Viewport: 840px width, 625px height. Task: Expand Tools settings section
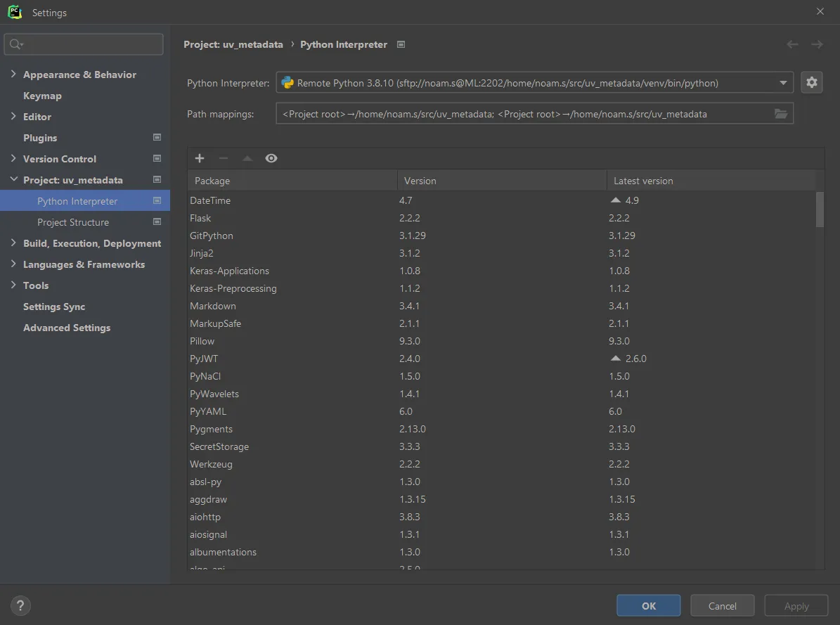point(13,285)
